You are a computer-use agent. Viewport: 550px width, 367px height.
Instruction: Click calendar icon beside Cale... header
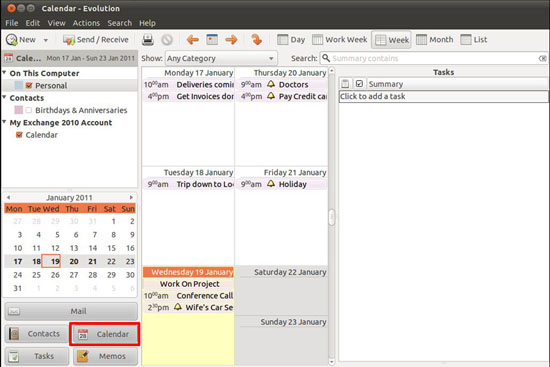9,58
